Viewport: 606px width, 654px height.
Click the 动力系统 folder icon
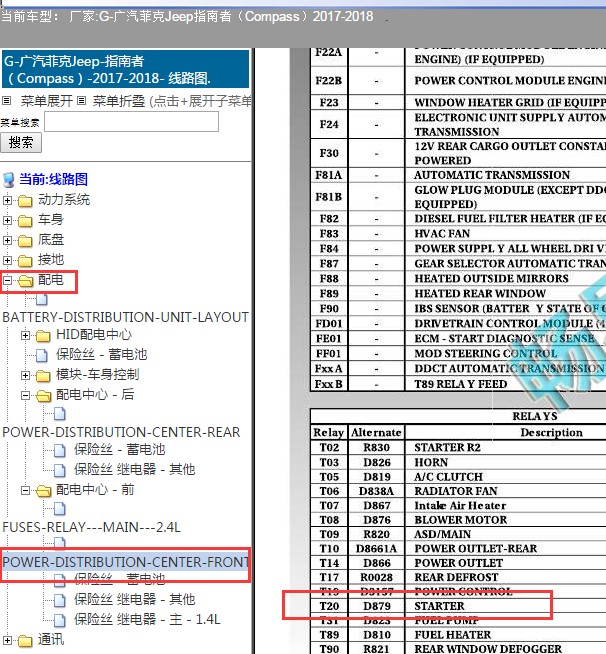(x=25, y=201)
